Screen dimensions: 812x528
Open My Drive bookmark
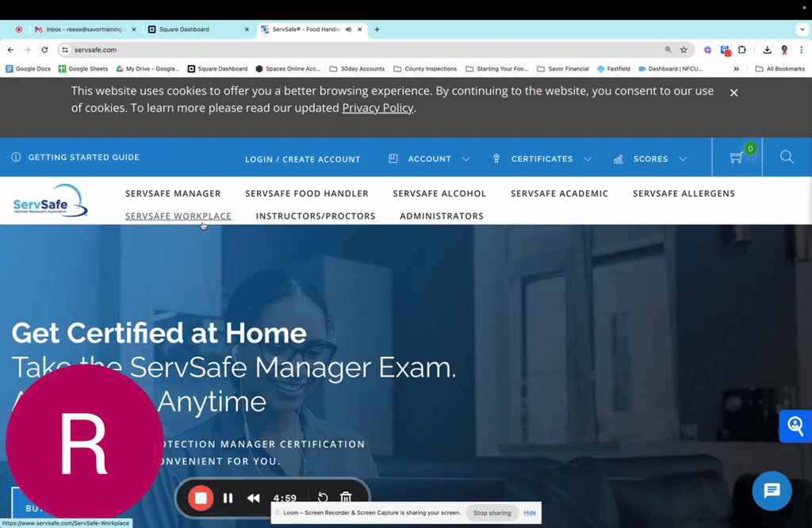[147, 69]
